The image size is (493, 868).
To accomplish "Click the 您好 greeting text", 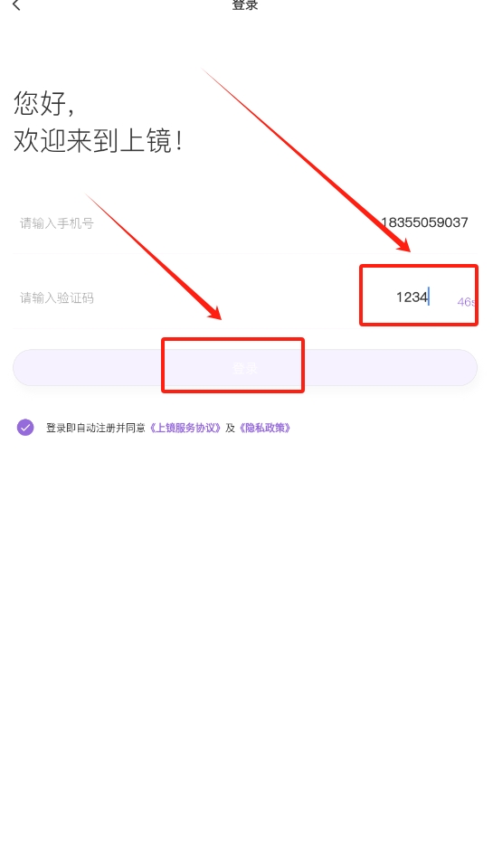I will (x=43, y=103).
